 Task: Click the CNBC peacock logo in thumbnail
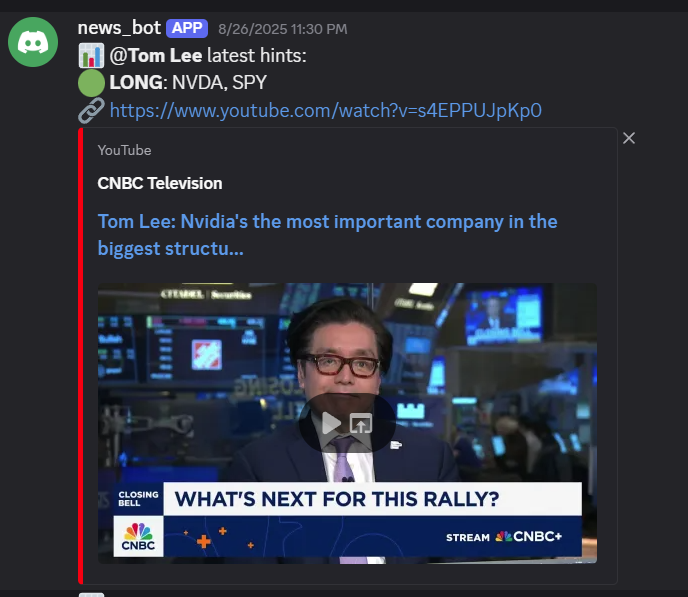[x=138, y=536]
